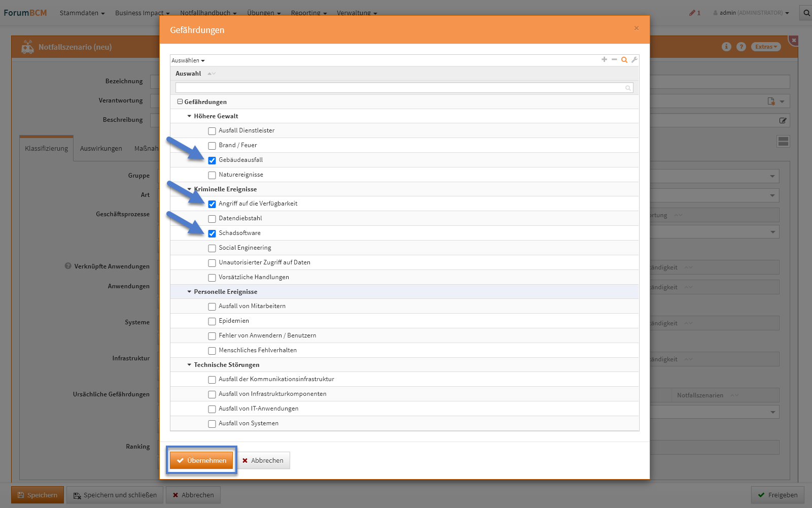Click the orange search icon in the dialog toolbar
The width and height of the screenshot is (812, 508).
(624, 60)
